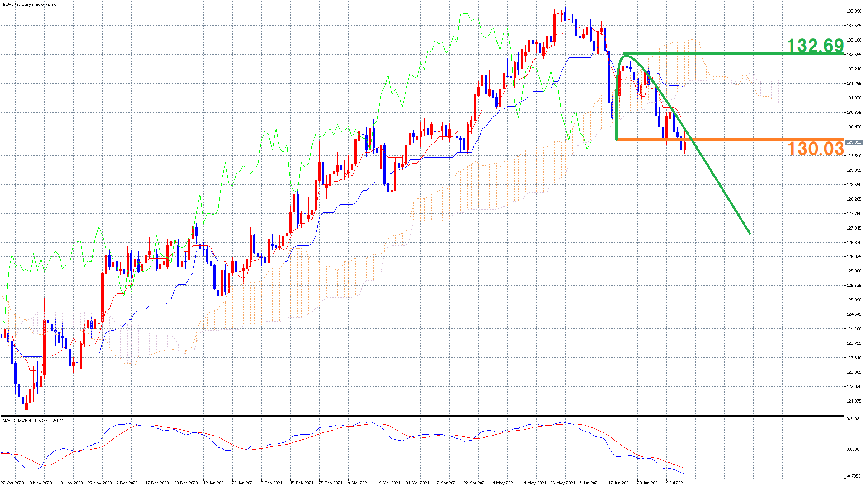
Task: Click the EURJPY Daily chart title
Action: coord(31,5)
